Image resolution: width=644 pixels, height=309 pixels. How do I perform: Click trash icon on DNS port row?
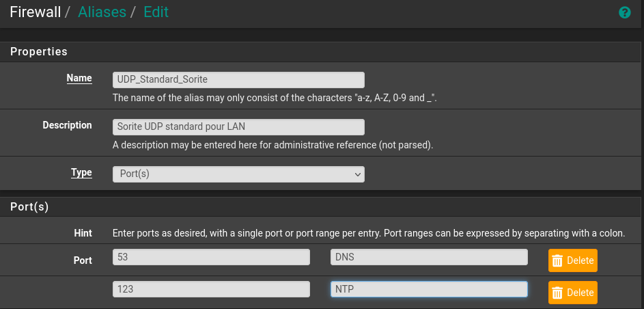pos(557,260)
